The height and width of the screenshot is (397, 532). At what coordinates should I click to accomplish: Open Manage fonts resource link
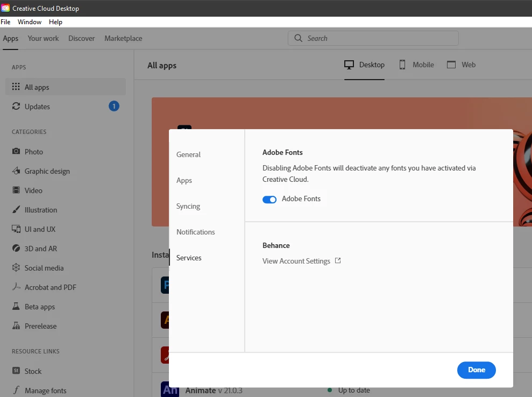(46, 391)
